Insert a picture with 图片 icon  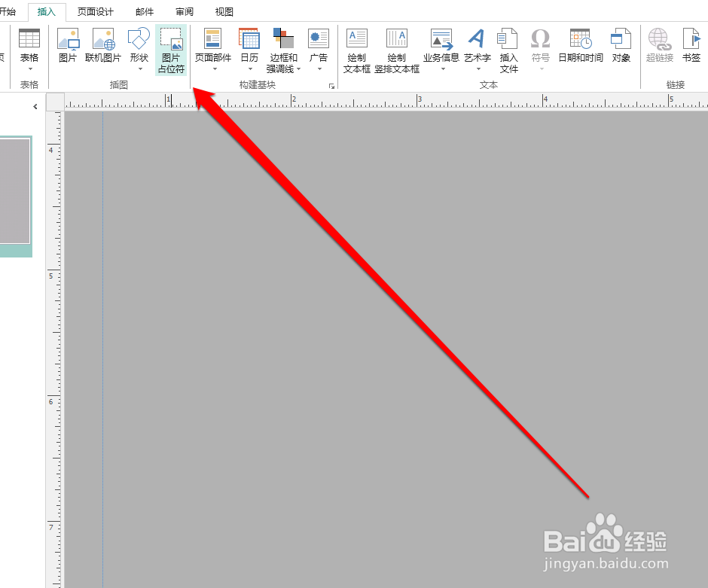[x=68, y=39]
